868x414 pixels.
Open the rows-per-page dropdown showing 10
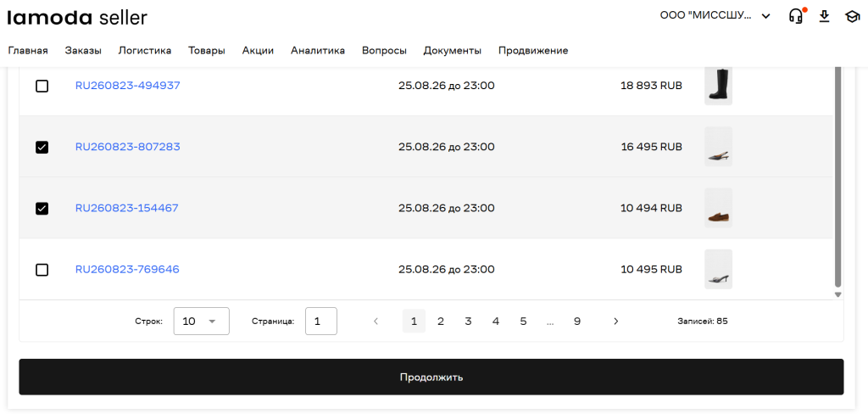point(202,322)
